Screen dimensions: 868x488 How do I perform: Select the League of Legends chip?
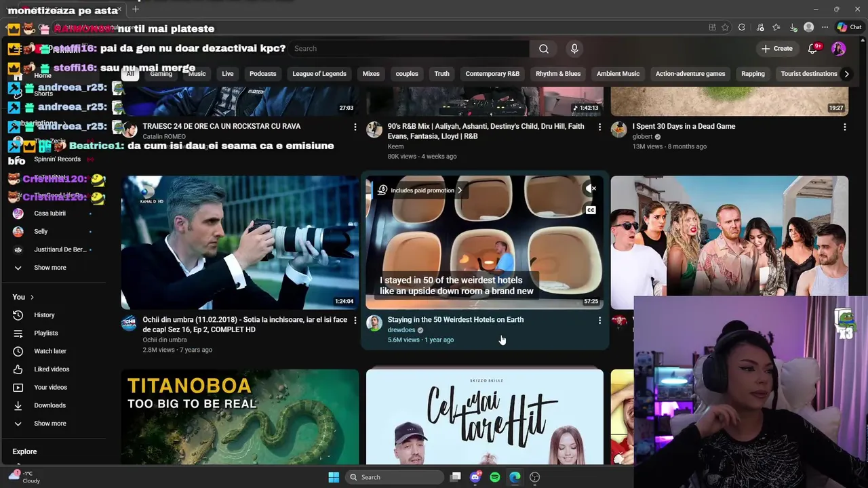(x=319, y=74)
